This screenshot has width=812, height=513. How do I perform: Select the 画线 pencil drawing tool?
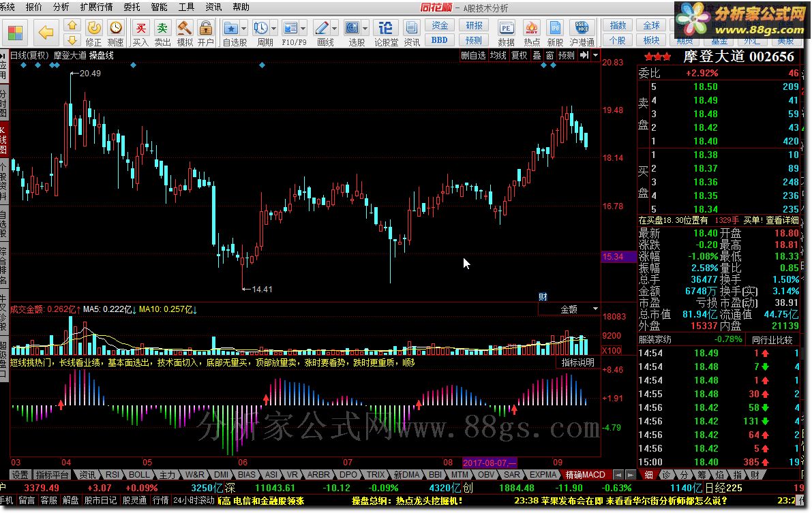321,27
